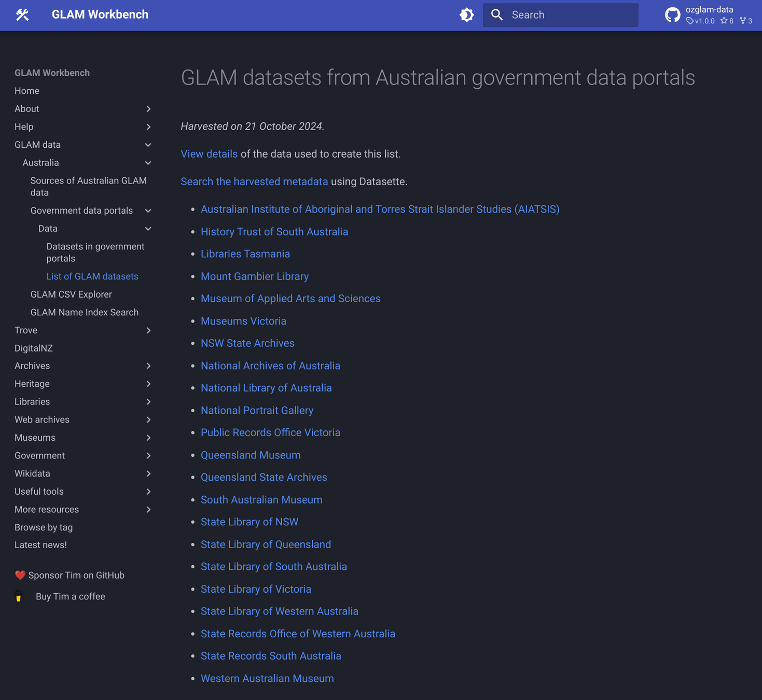Open GLAM CSV Explorer in sidebar
Screen dimensions: 762x700
[x=71, y=295]
